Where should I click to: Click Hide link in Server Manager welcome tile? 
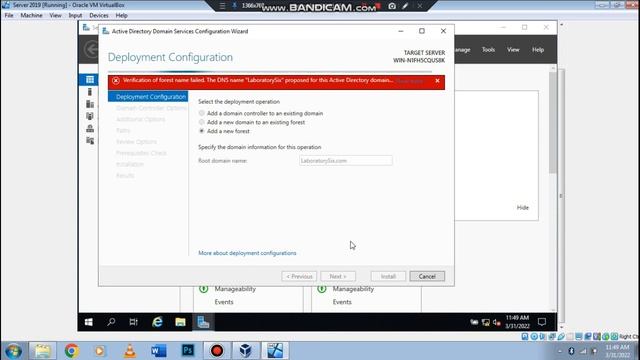click(522, 207)
